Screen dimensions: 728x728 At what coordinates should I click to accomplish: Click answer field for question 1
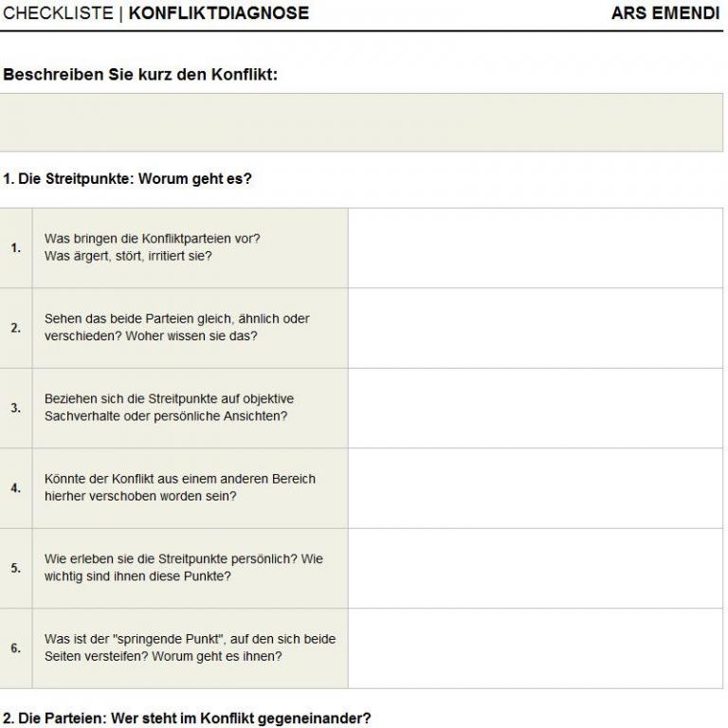click(535, 247)
